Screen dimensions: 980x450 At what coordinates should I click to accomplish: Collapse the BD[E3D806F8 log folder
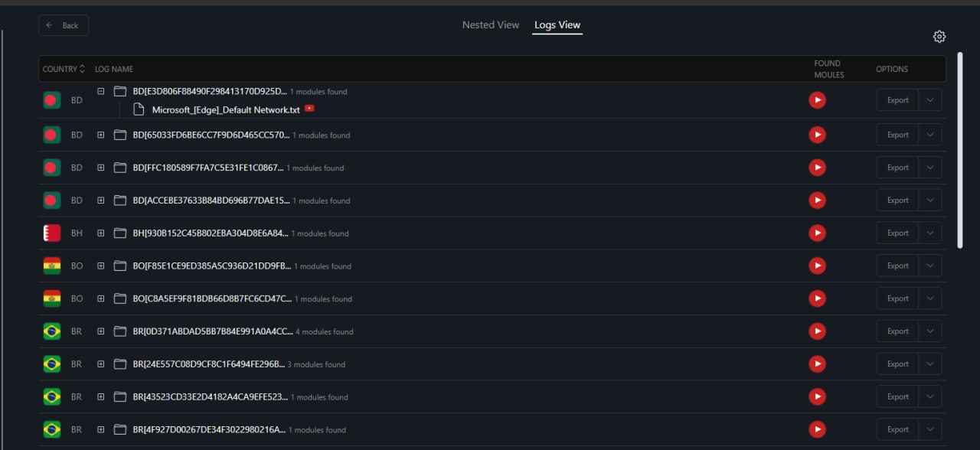click(x=100, y=91)
